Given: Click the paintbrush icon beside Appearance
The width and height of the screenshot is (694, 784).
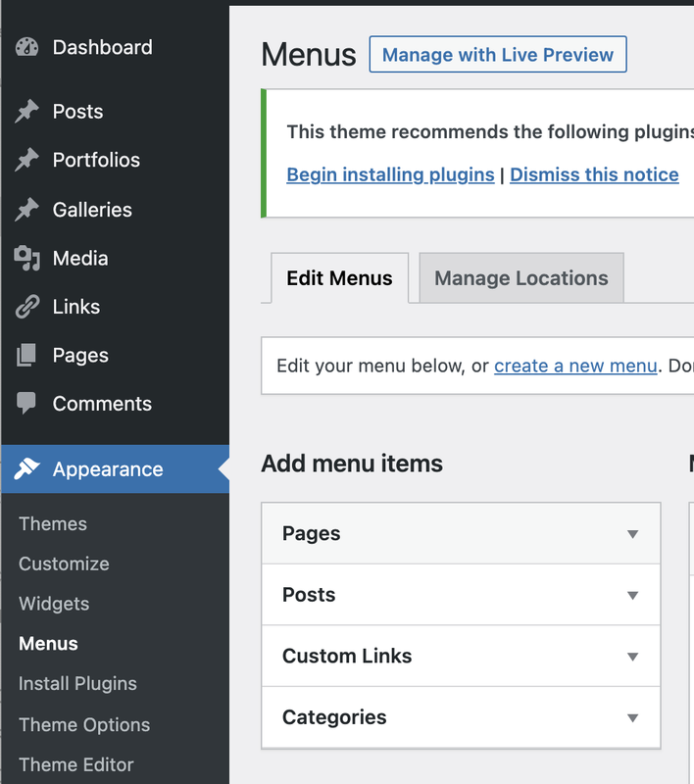Looking at the screenshot, I should pos(27,469).
